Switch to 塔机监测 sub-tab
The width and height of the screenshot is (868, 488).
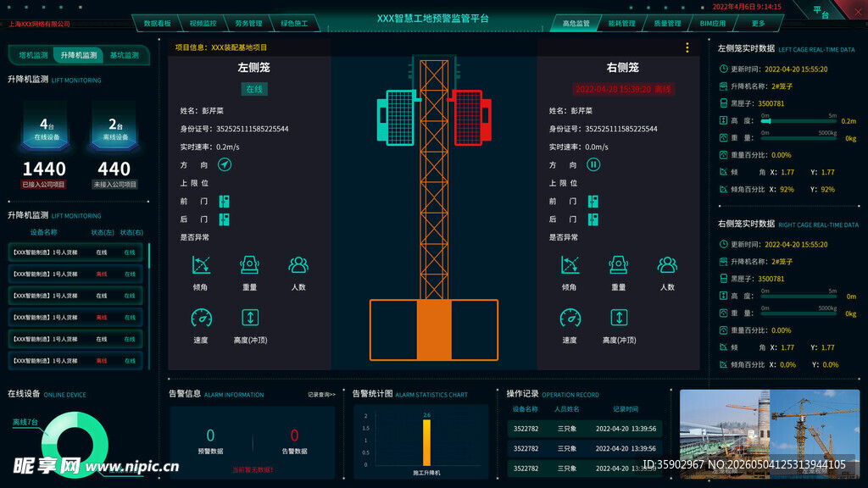[33, 55]
